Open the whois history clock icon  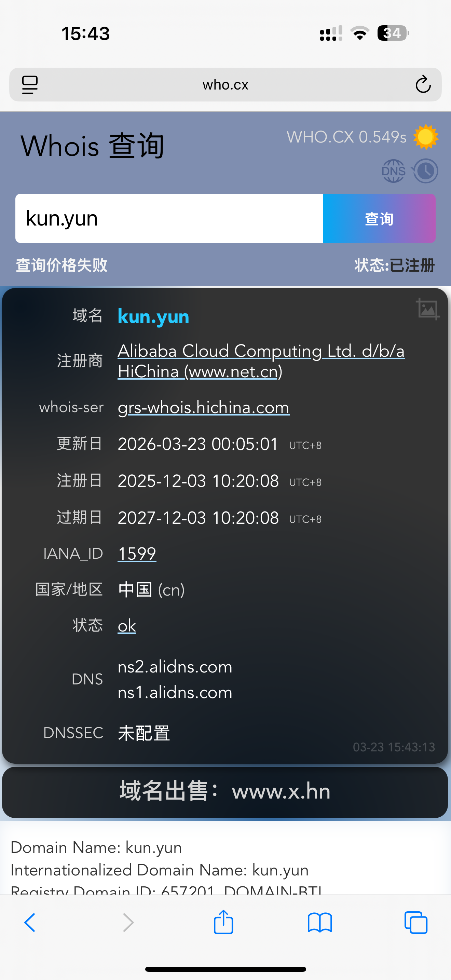425,171
